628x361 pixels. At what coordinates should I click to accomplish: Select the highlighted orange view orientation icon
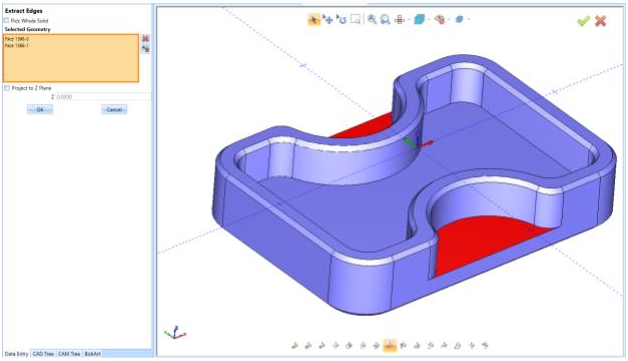390,345
